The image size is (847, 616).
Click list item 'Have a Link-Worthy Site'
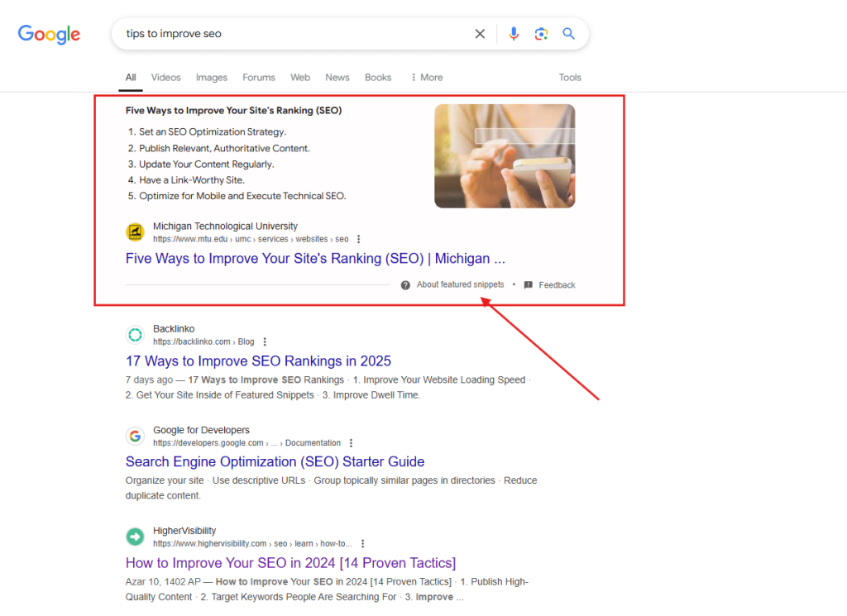tap(192, 180)
